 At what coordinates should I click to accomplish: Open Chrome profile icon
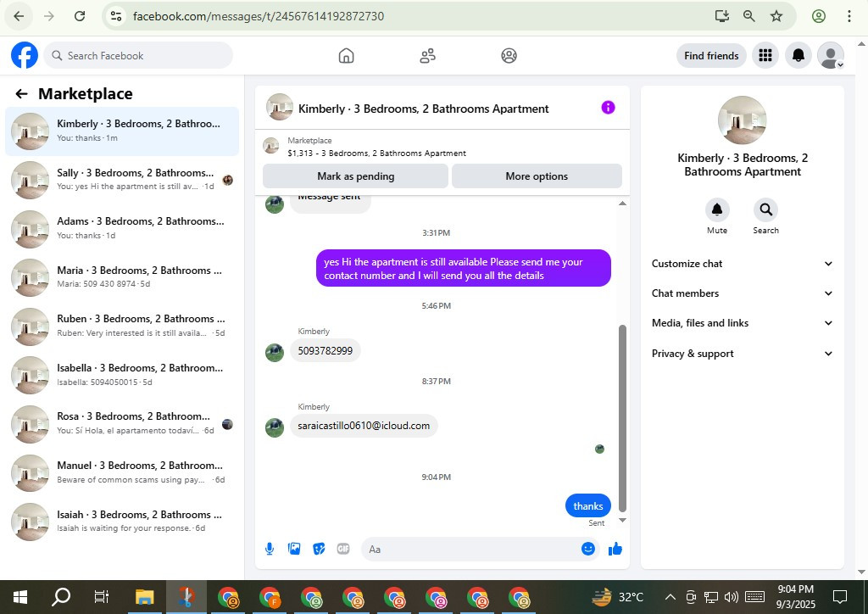819,16
